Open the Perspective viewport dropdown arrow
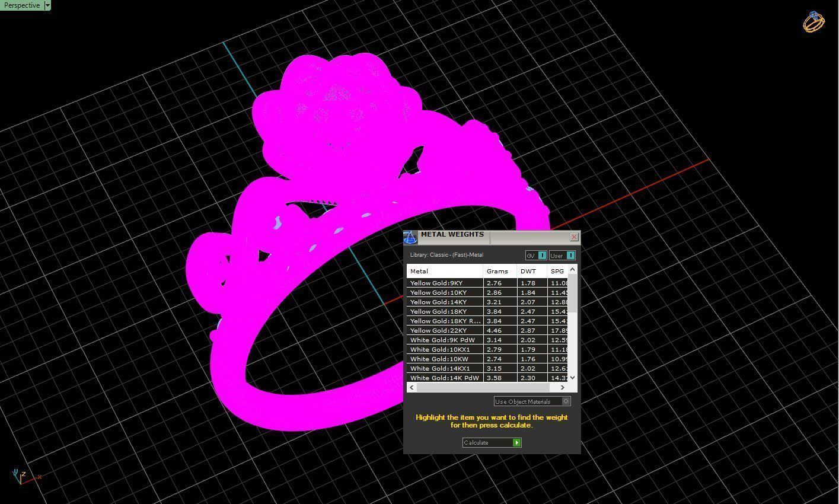839x504 pixels. [47, 5]
